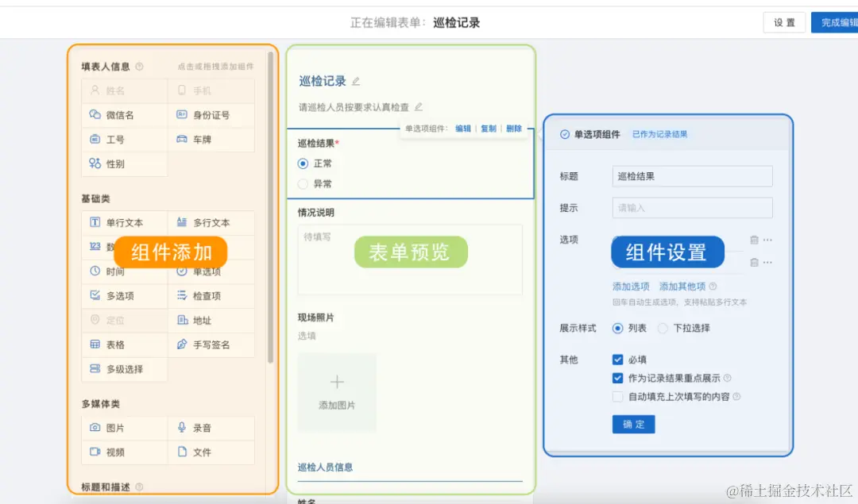Click the 添加选项 link
Screen dimensions: 858x504
point(631,286)
